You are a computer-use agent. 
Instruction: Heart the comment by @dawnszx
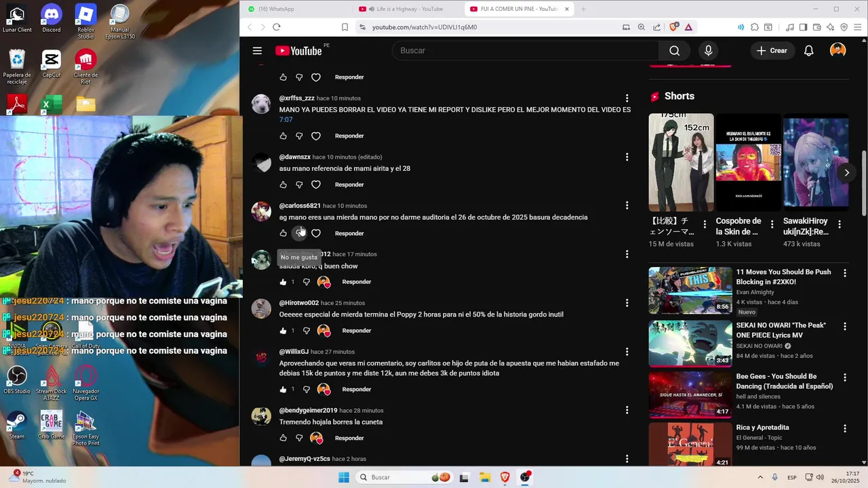(x=316, y=184)
